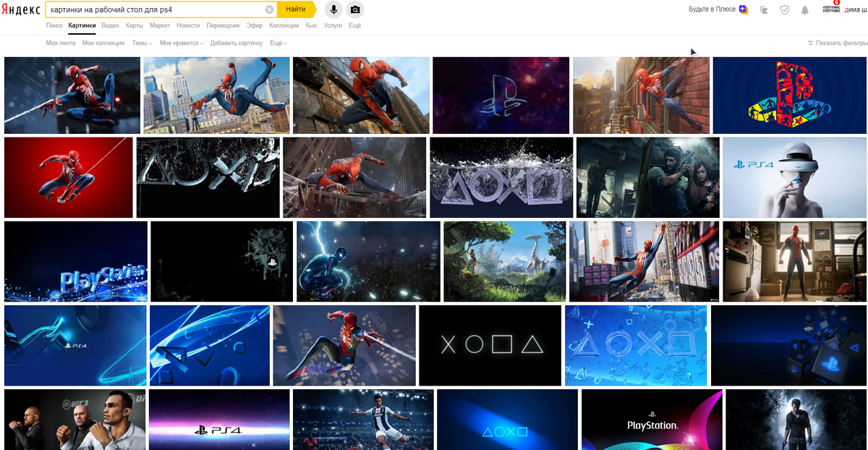Show filters via Показать фильтры
This screenshot has width=868, height=450.
pyautogui.click(x=838, y=43)
